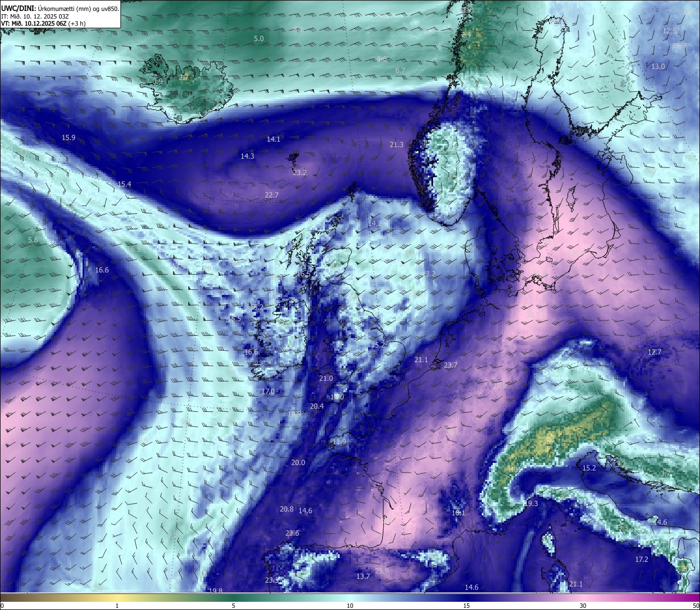Click the UWC/DINI Úrkomumætti title text

click(x=60, y=8)
